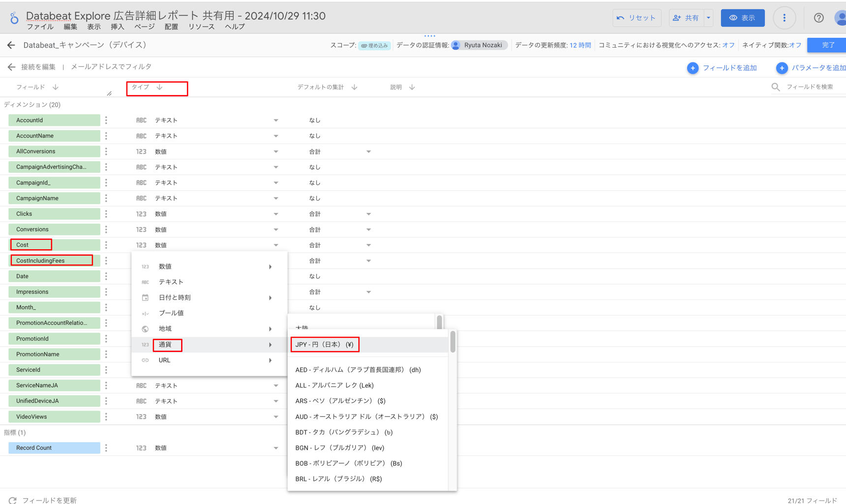Select JPY - 円（日本）from the currency list
Screen dimensions: 846x504
click(x=324, y=344)
